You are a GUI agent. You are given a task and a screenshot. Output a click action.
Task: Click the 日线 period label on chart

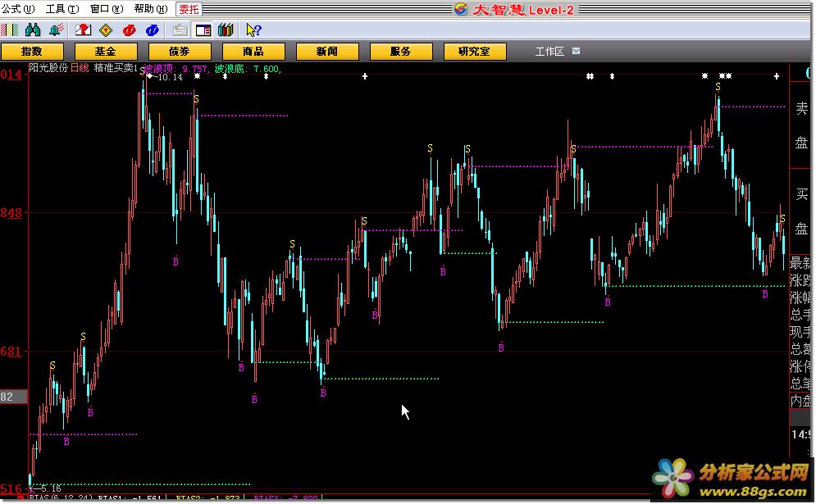point(79,69)
